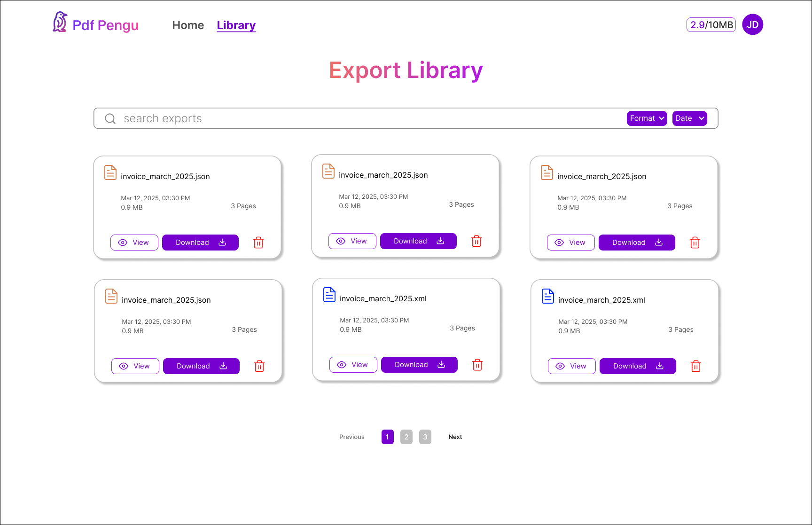Expand the Format filter dropdown
This screenshot has width=812, height=525.
pyautogui.click(x=647, y=118)
